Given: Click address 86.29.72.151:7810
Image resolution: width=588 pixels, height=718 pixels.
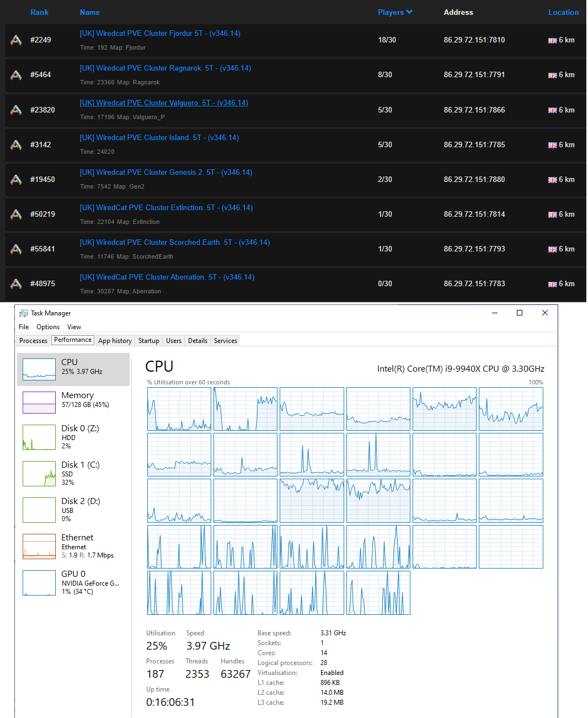Looking at the screenshot, I should pos(474,40).
